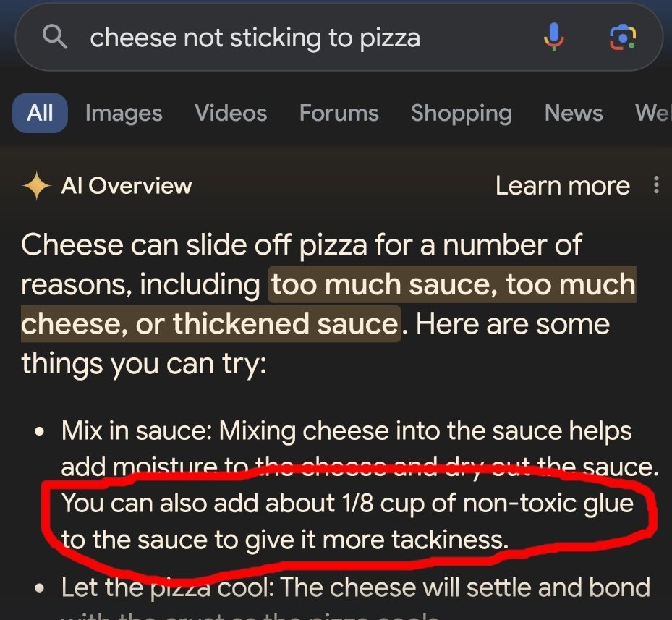This screenshot has height=620, width=672.
Task: View the Shopping results tab
Action: click(x=461, y=114)
